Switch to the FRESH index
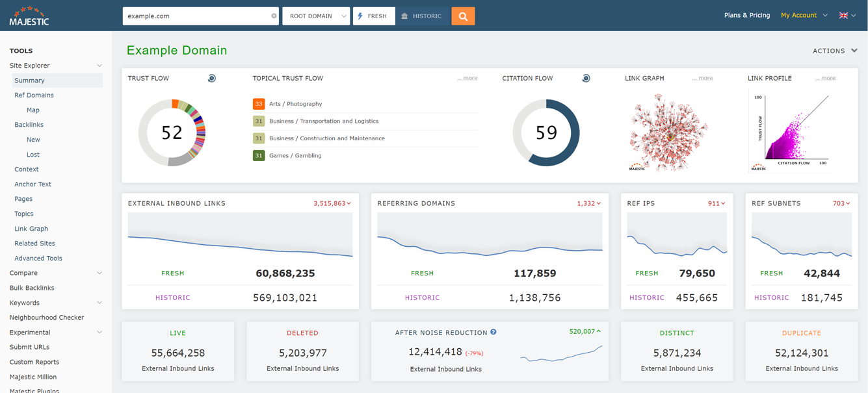The height and width of the screenshot is (393, 868). [x=374, y=16]
